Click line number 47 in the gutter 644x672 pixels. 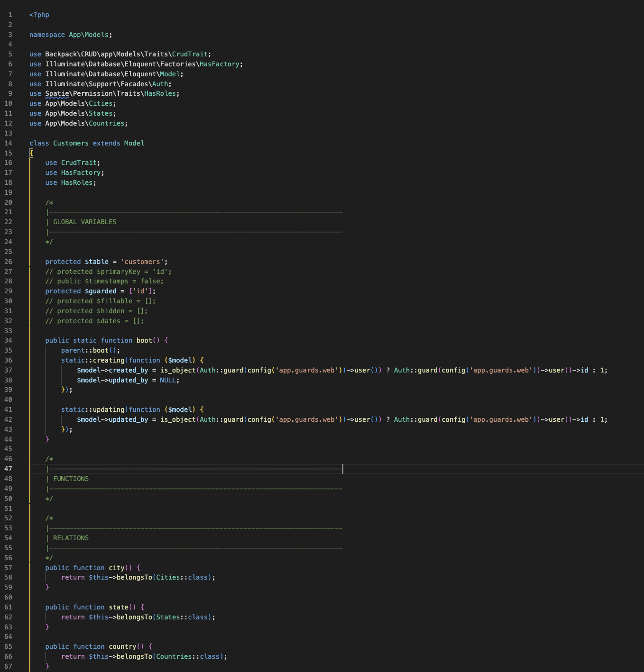click(x=9, y=469)
